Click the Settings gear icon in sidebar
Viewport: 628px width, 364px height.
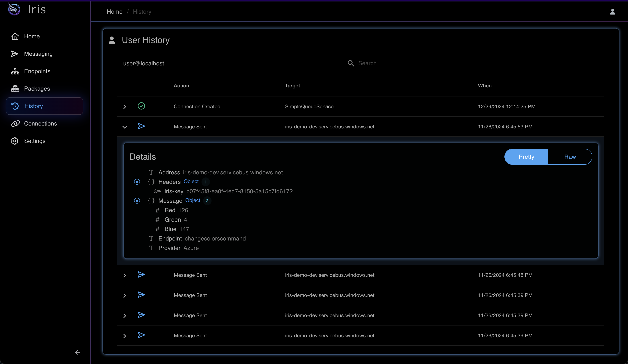[15, 141]
